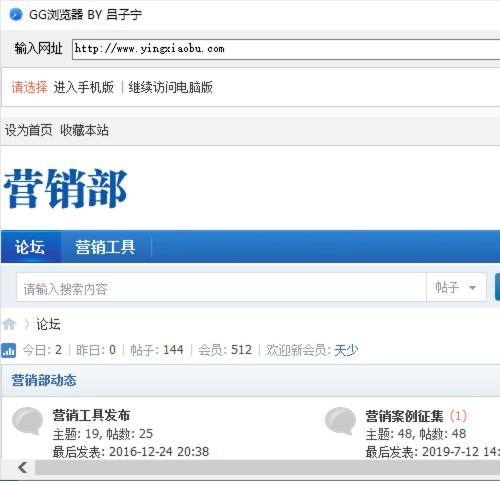Open the 营销工具发布 forum board
Screen dimensions: 500x481
[x=91, y=415]
